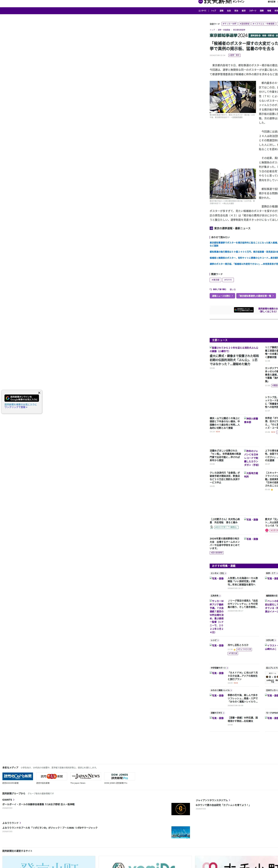Expand the よみうりランド group section

tap(11, 823)
